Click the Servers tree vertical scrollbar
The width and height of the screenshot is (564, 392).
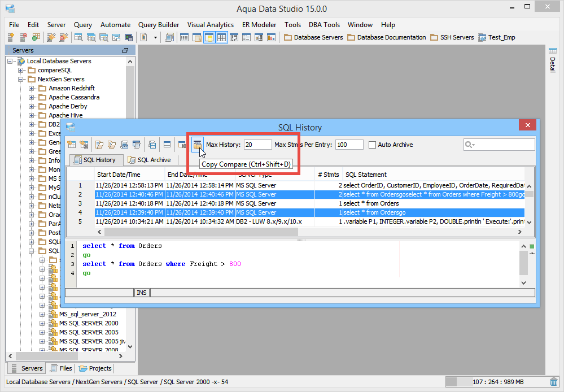(130, 204)
